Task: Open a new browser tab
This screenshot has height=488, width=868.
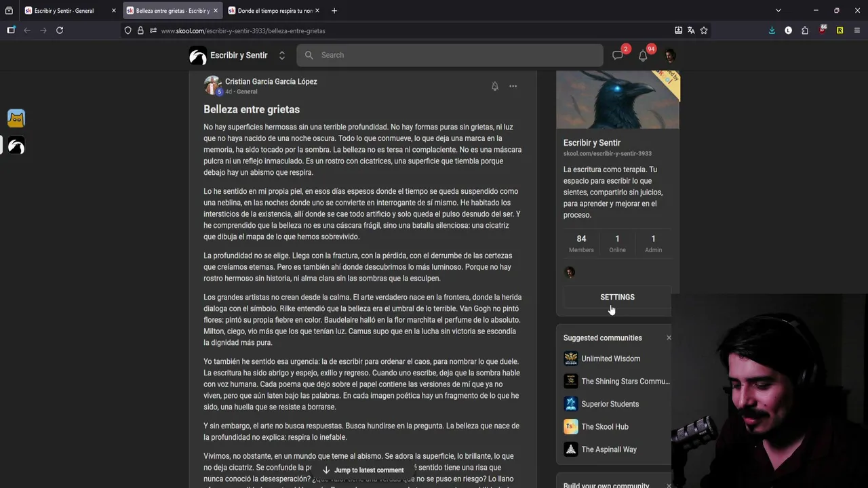Action: pyautogui.click(x=334, y=11)
